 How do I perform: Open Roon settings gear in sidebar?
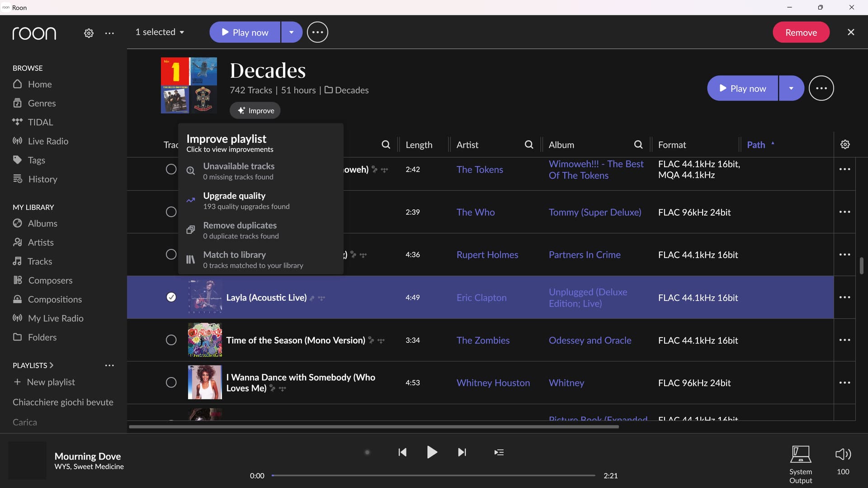coord(89,33)
